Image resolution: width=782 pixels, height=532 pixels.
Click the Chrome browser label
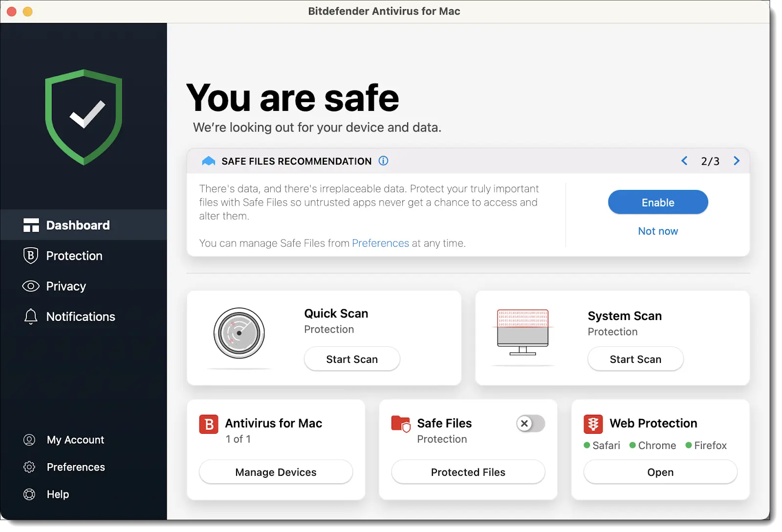[x=657, y=446]
